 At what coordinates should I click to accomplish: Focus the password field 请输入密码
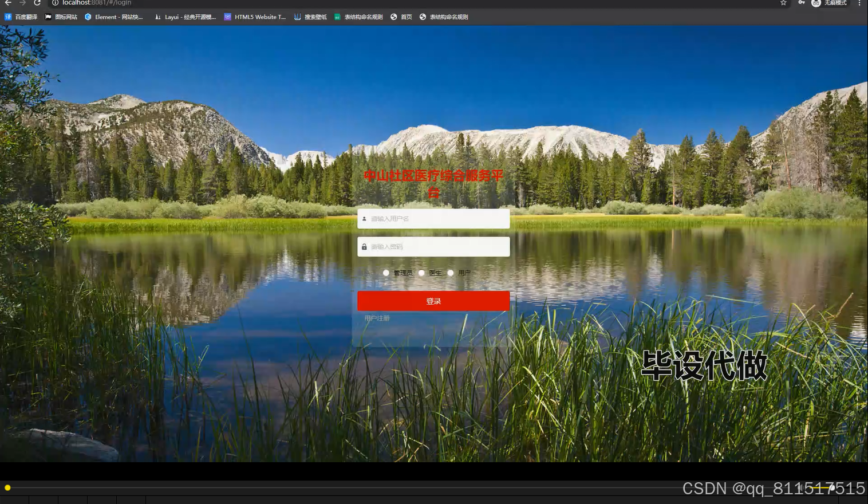pos(433,247)
